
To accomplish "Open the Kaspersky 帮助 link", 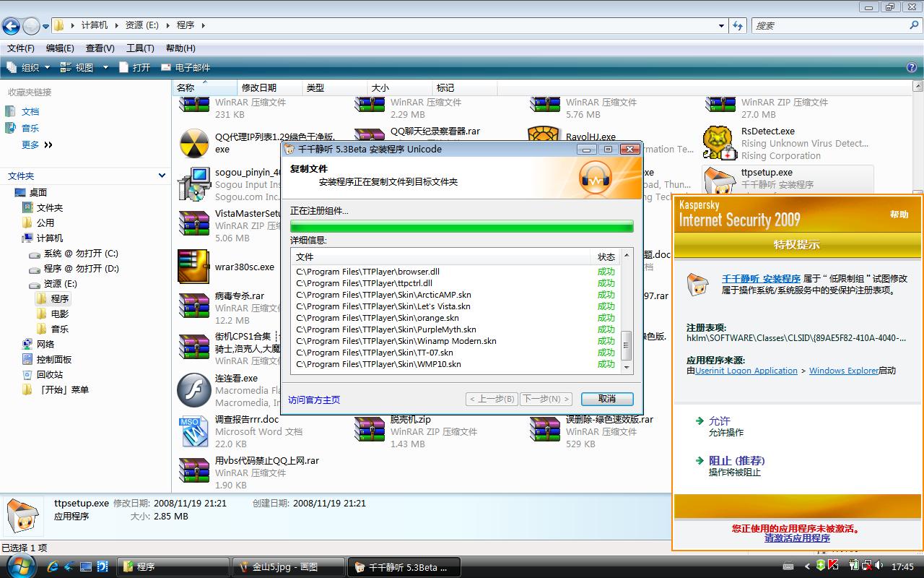I will tap(899, 215).
